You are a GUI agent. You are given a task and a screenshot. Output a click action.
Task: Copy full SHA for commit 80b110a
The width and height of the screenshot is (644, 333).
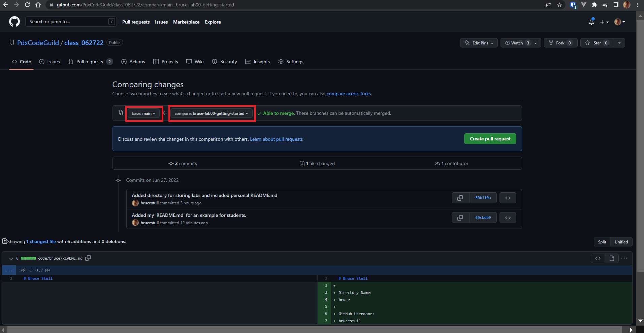(x=460, y=198)
